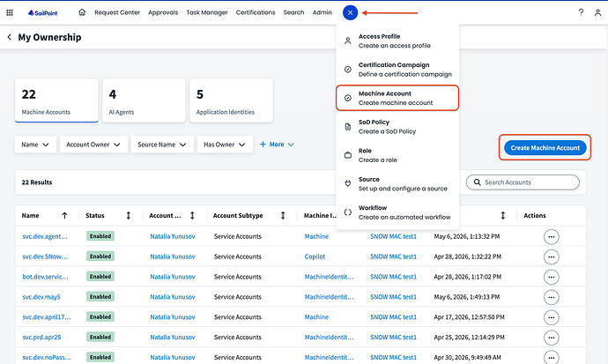Open svc.dev.noPass... account link
Image resolution: width=608 pixels, height=364 pixels.
47,358
